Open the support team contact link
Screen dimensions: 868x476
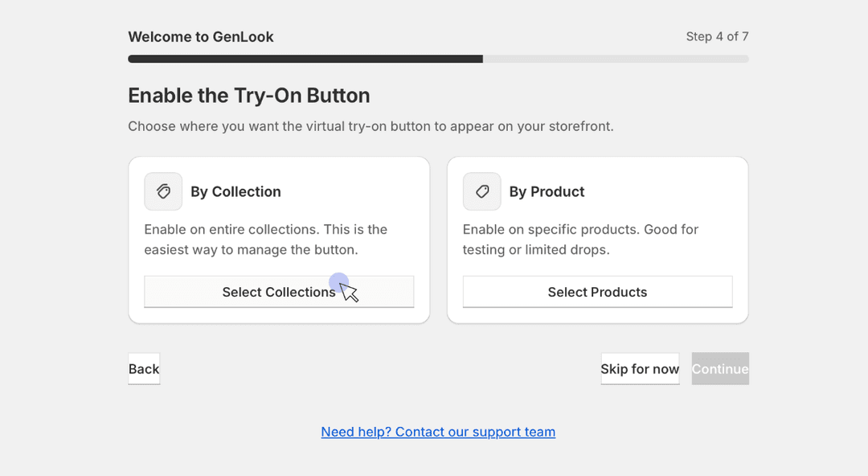coord(437,432)
